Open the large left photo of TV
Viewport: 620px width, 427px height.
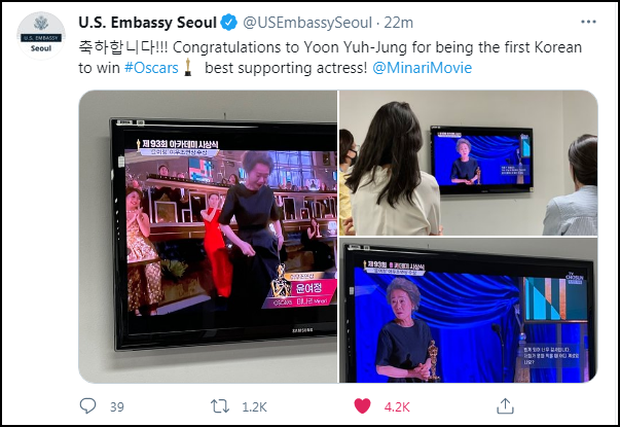pos(208,236)
